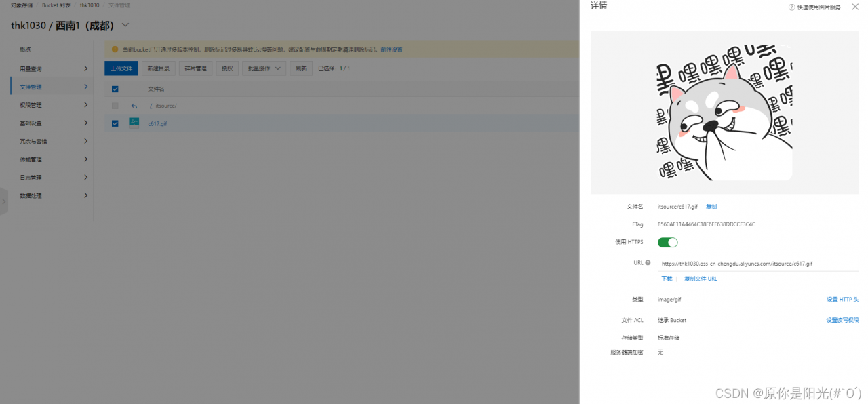Click the 上传文件 upload button
868x404 pixels.
(x=121, y=68)
